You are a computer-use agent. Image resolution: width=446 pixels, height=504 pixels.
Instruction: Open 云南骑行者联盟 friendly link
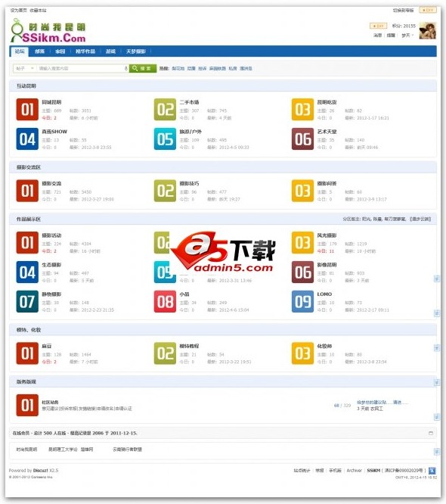click(127, 450)
